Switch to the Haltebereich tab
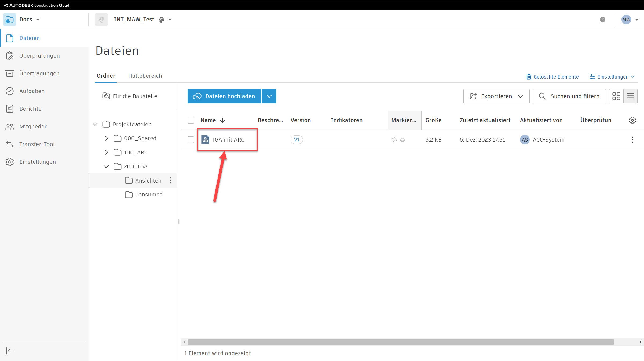This screenshot has height=361, width=644. point(145,76)
